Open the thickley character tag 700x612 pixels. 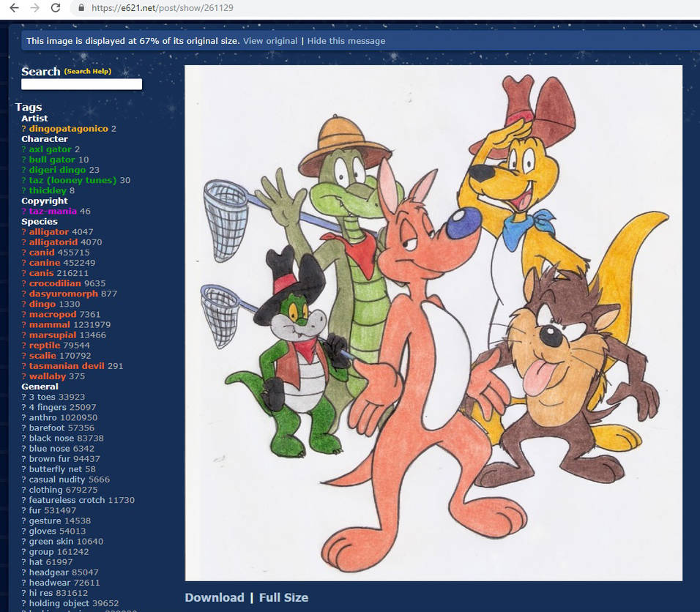pyautogui.click(x=48, y=190)
